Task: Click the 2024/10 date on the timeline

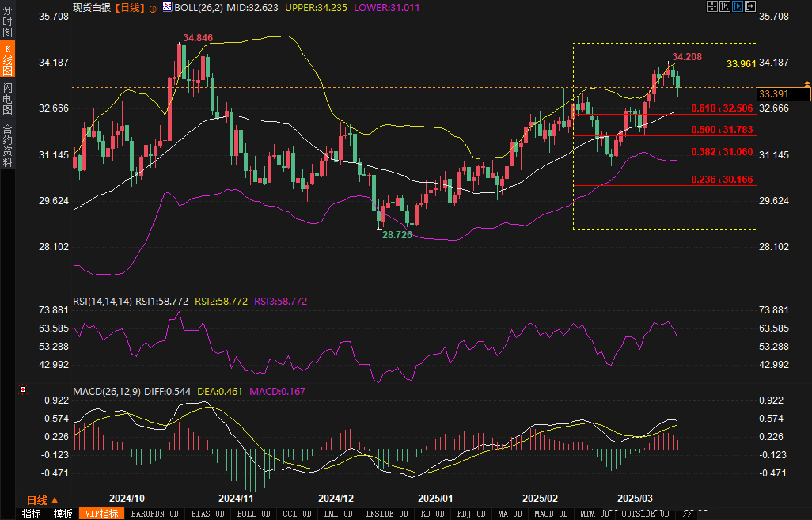Action: tap(127, 498)
